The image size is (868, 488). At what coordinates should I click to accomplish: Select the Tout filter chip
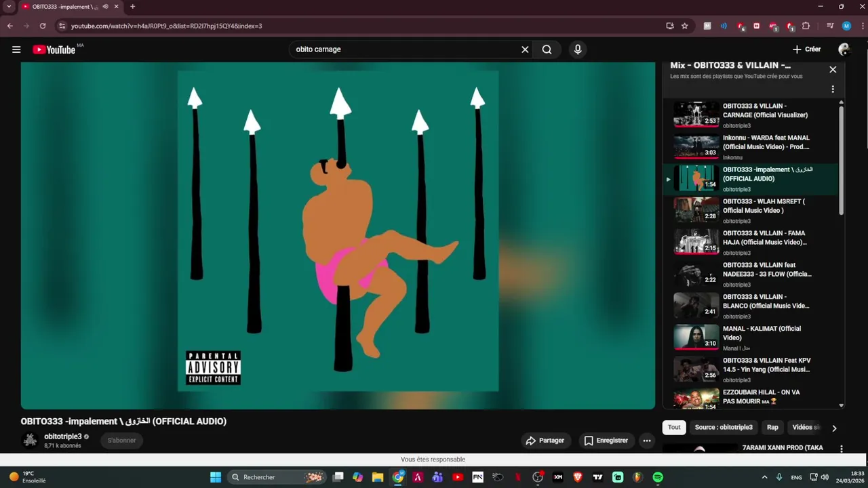(x=674, y=428)
